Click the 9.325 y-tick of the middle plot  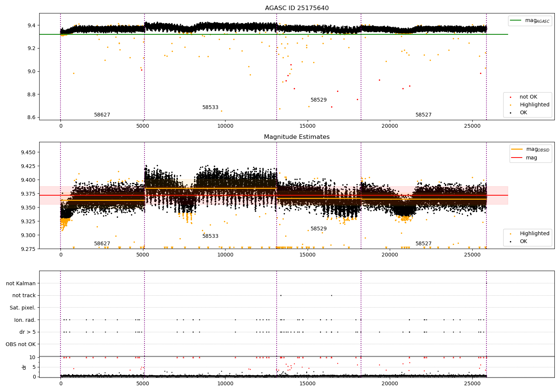coord(28,221)
